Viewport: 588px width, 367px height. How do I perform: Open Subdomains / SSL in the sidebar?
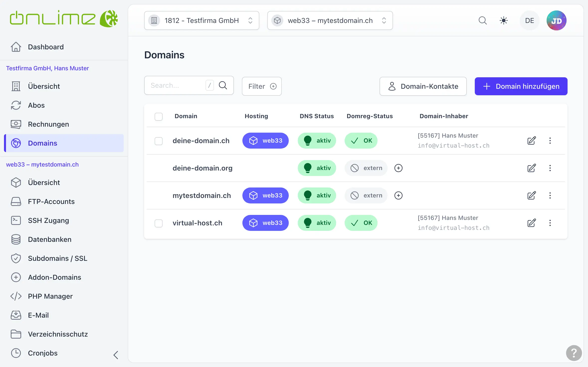(64, 258)
